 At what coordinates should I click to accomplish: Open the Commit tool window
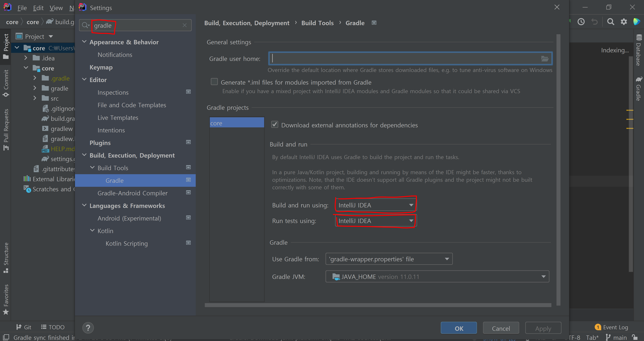(x=6, y=83)
